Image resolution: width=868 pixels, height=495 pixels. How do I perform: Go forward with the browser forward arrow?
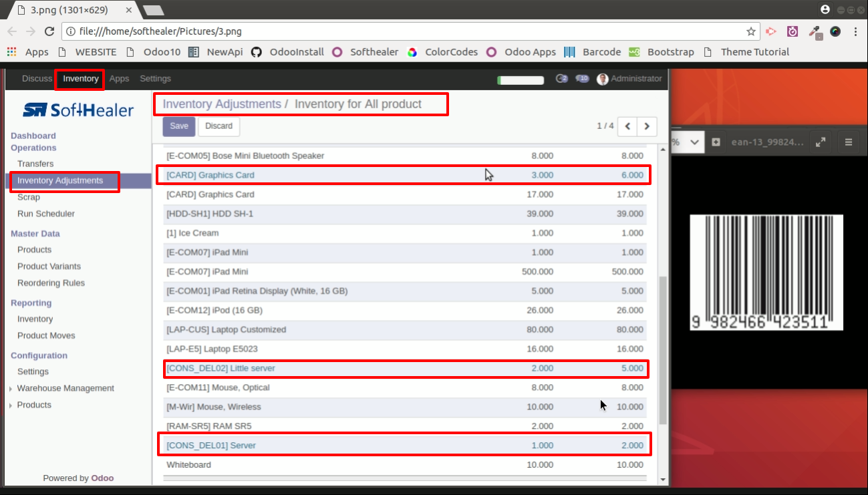[30, 31]
